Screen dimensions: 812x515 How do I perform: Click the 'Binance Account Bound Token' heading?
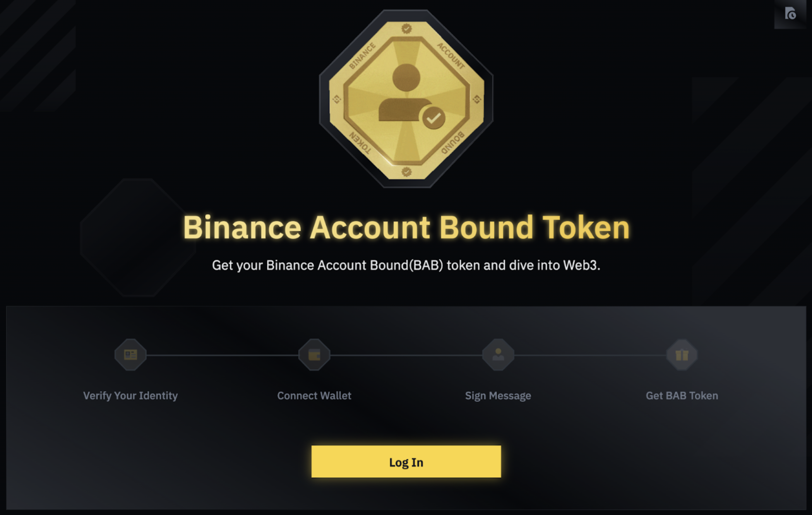coord(406,227)
